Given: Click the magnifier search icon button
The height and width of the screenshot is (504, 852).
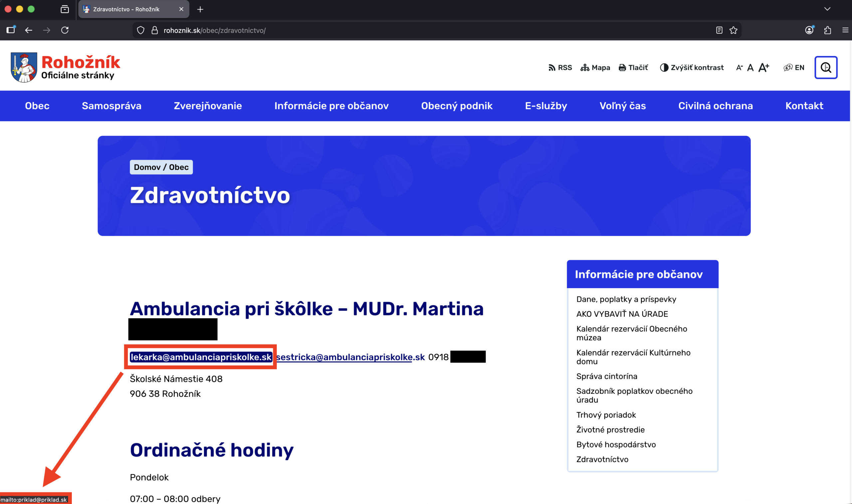Looking at the screenshot, I should point(825,68).
